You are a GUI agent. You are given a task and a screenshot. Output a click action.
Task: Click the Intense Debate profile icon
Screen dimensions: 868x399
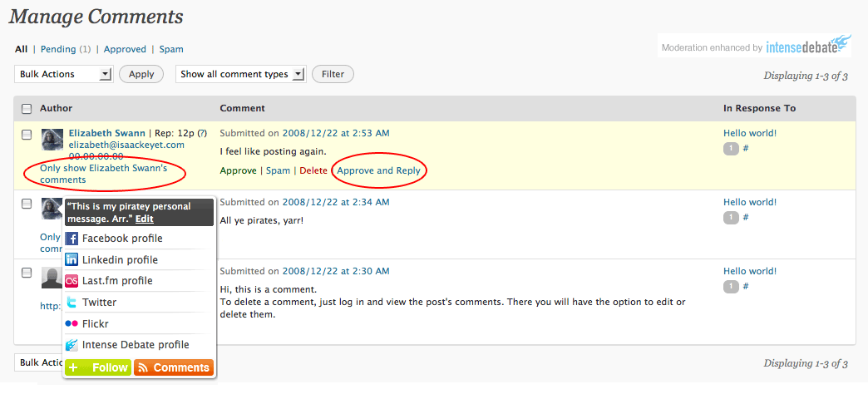click(x=72, y=345)
